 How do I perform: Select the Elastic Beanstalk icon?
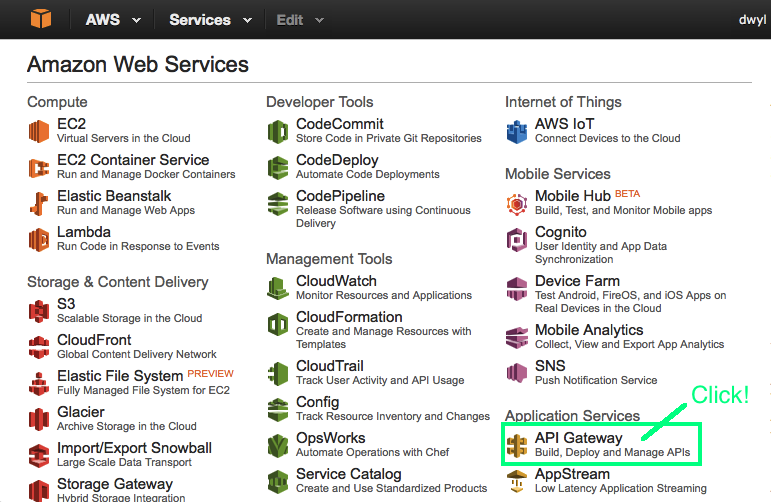click(39, 204)
